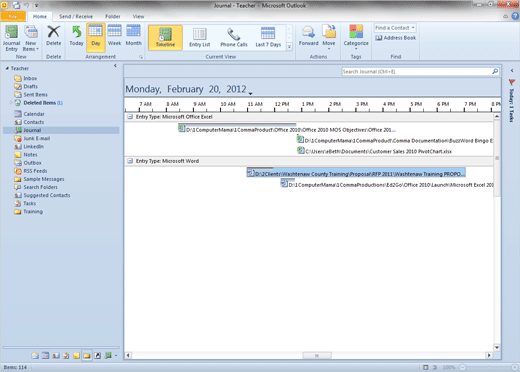520x372 pixels.
Task: Collapse Entry Type: Microsoft Word group
Action: pyautogui.click(x=130, y=161)
